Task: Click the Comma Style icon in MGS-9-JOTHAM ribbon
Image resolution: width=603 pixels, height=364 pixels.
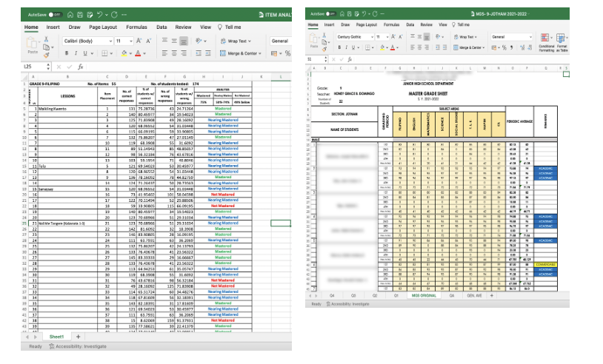Action: (511, 47)
